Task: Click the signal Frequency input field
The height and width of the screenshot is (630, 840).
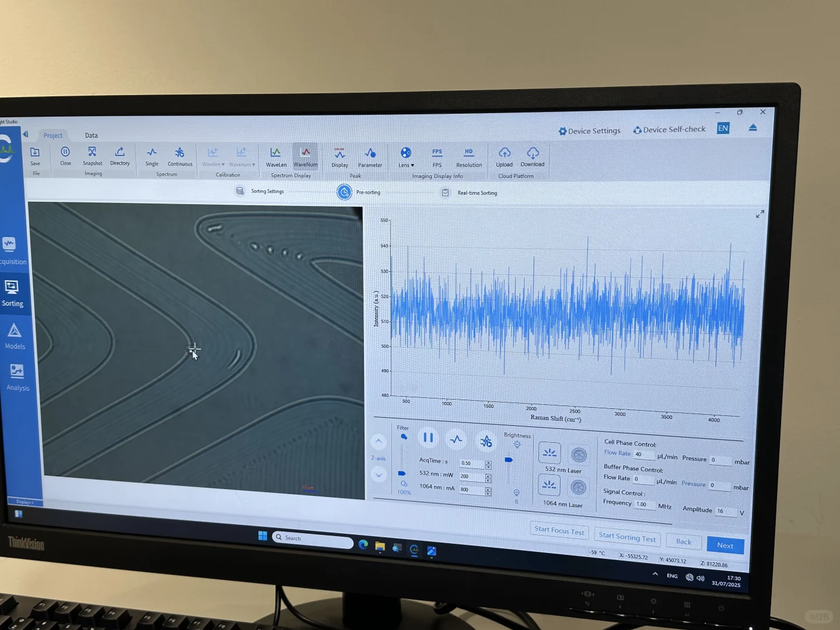Action: [x=645, y=504]
